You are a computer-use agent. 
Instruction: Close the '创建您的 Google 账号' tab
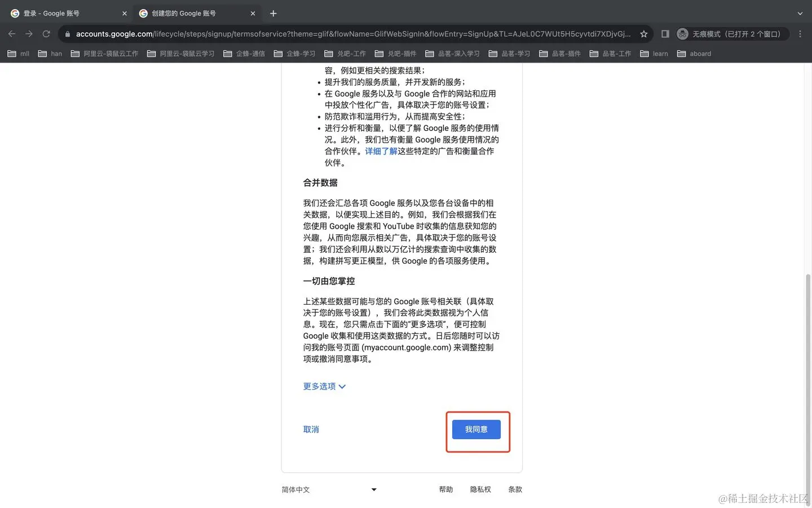(x=253, y=13)
